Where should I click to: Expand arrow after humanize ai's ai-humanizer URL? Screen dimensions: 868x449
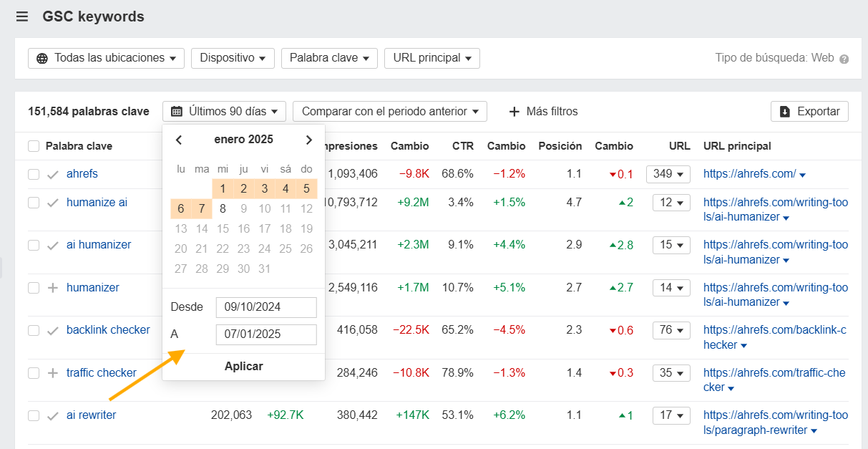pos(786,218)
